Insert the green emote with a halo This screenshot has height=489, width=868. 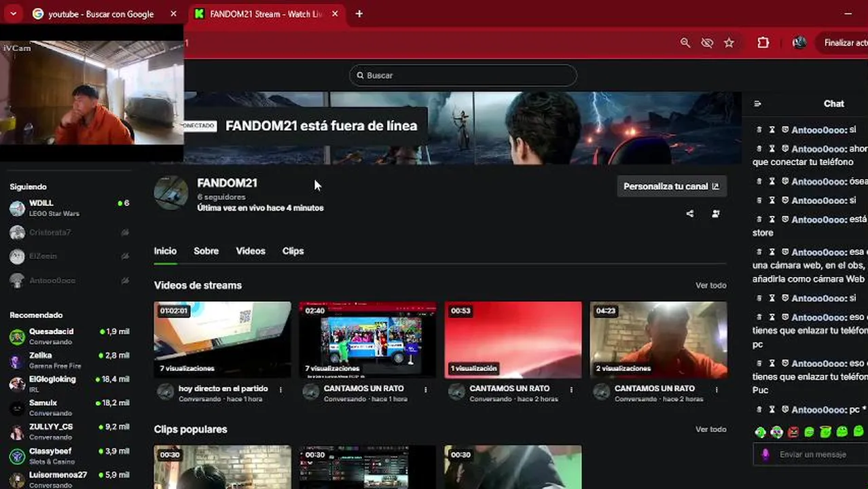[x=826, y=431]
